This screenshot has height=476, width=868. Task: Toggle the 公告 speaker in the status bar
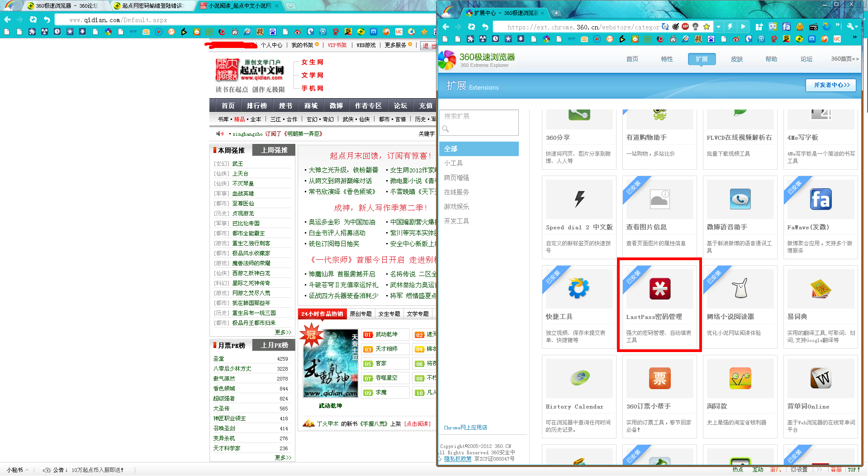coord(46,470)
